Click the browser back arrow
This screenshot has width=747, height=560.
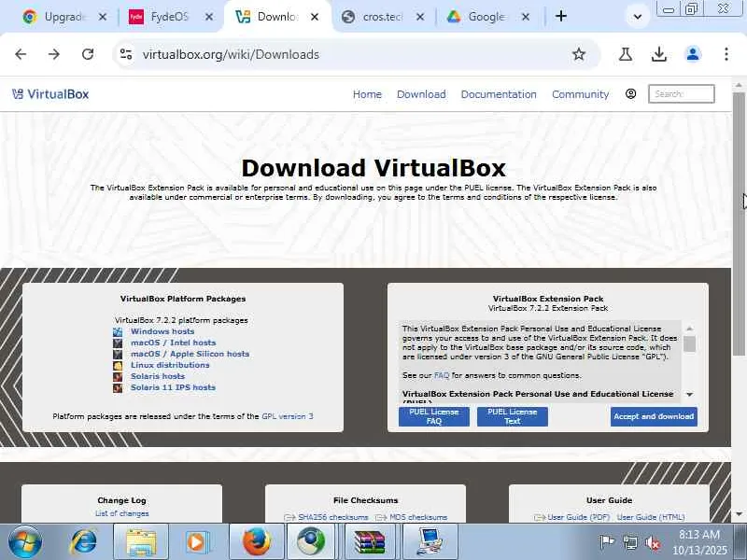click(x=21, y=54)
